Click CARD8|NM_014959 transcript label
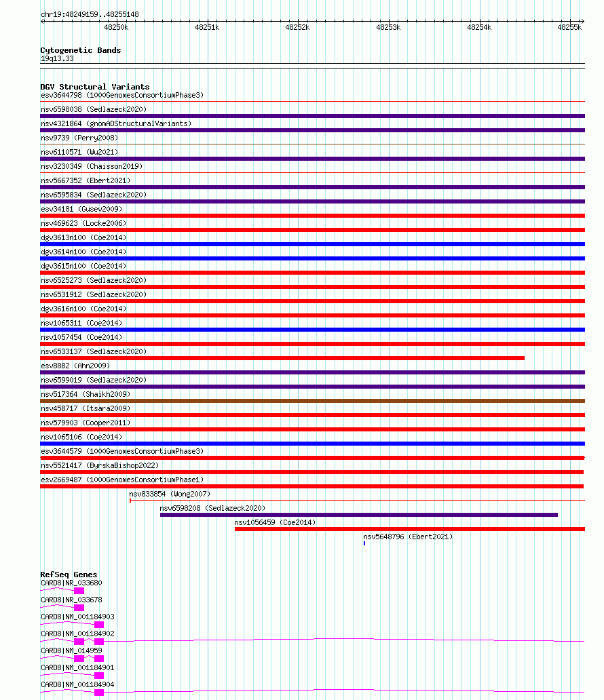Viewport: 604px width, 700px height. tap(71, 651)
